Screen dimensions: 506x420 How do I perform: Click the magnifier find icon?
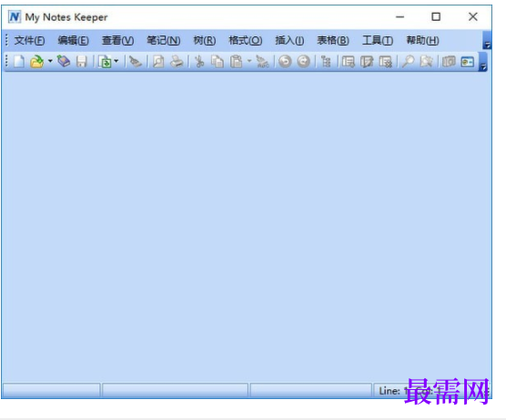pos(409,61)
